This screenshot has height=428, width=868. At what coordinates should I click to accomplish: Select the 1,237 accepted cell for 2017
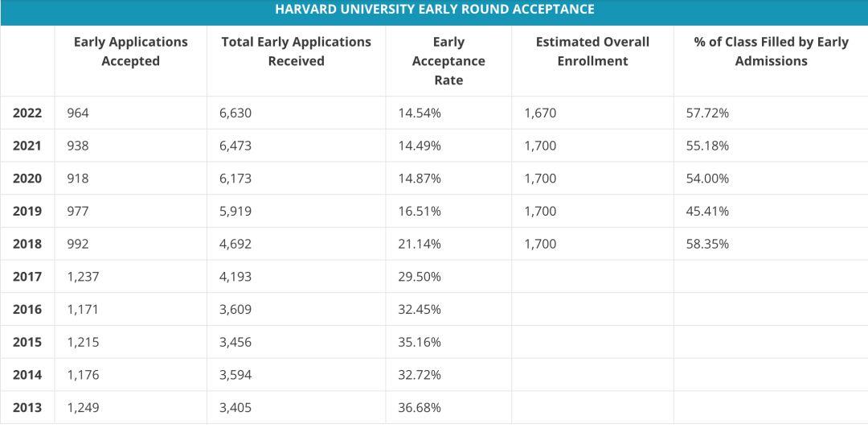point(83,277)
